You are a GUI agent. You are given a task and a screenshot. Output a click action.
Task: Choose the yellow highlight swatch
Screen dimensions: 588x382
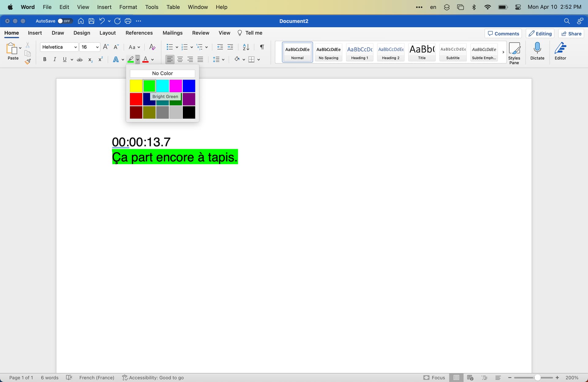click(136, 86)
